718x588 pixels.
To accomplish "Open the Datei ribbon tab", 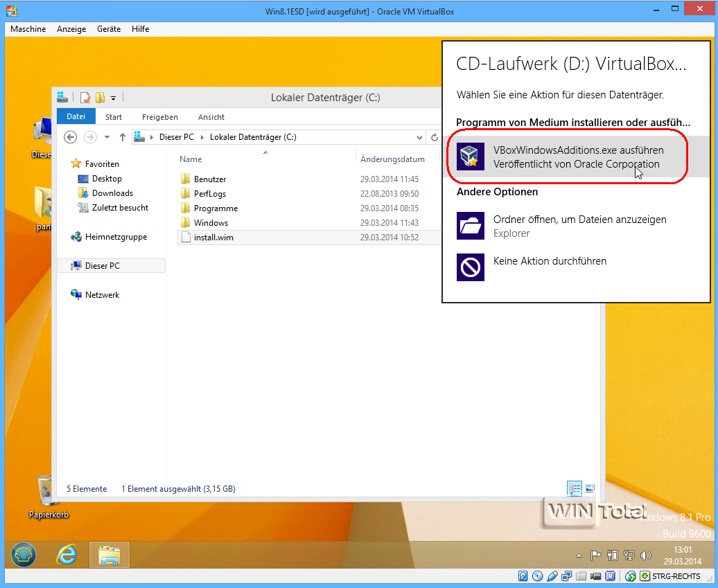I will click(76, 116).
